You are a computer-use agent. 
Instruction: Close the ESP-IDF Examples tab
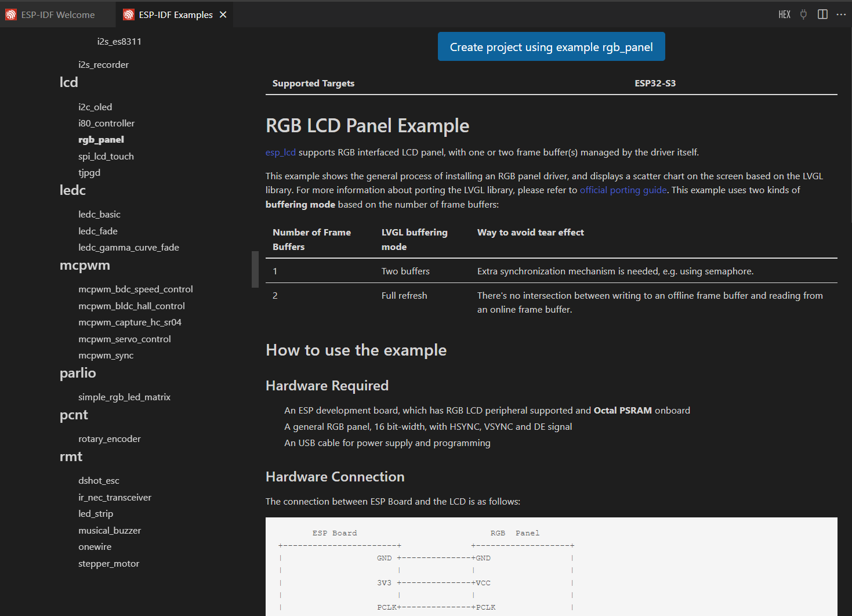tap(223, 15)
